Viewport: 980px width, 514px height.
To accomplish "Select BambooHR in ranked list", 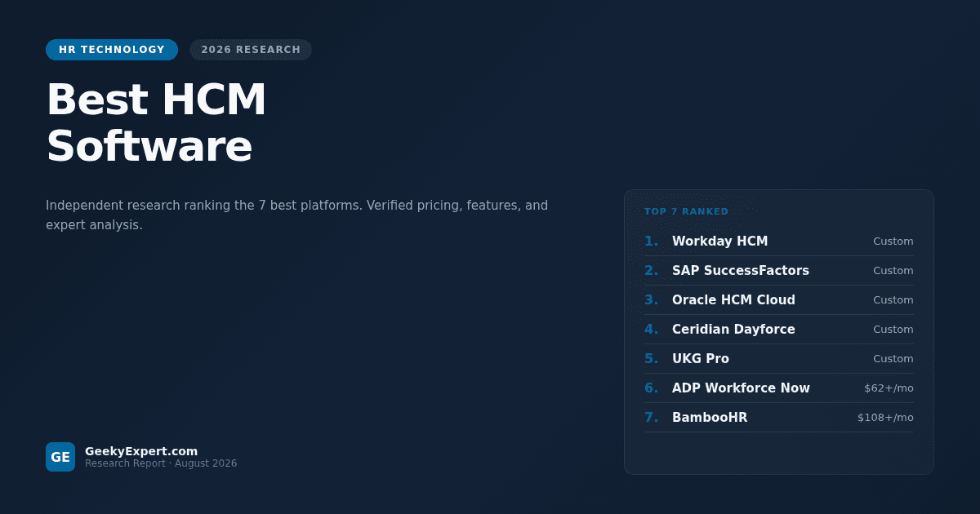I will tap(779, 418).
